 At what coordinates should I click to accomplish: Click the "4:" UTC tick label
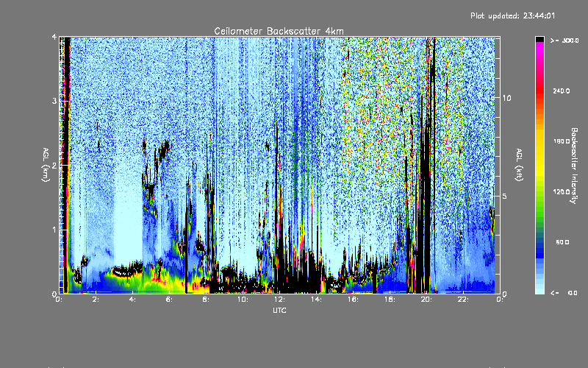pyautogui.click(x=133, y=300)
